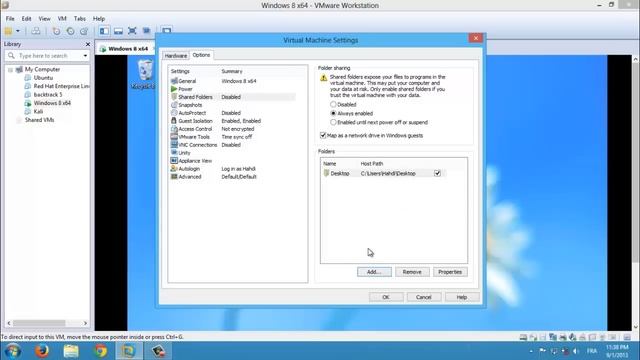The width and height of the screenshot is (640, 360).
Task: Open the File menu
Action: click(x=10, y=19)
